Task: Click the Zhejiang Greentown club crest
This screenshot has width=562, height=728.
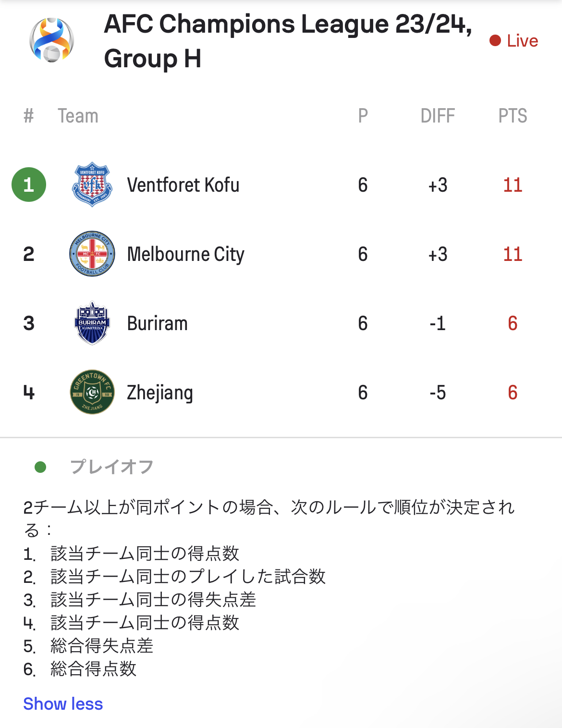Action: [92, 392]
